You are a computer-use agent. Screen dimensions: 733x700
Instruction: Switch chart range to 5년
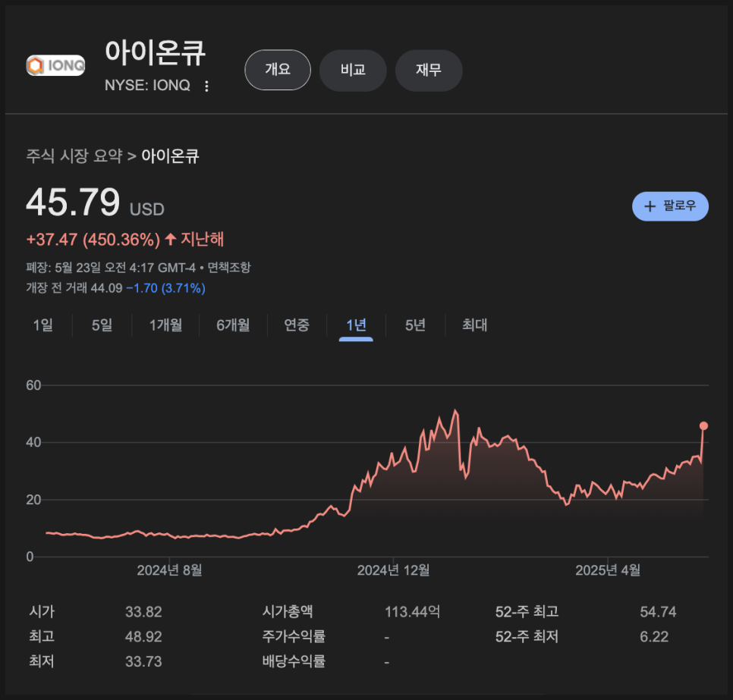click(415, 325)
